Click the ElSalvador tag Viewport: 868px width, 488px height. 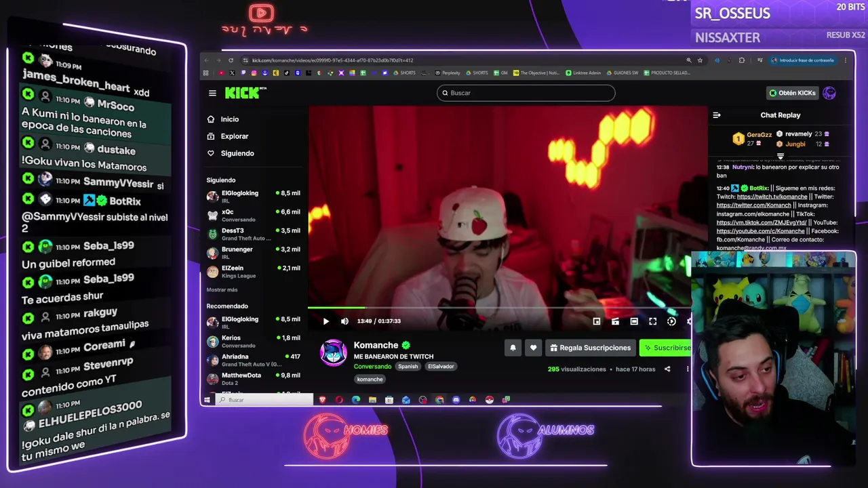click(x=441, y=367)
